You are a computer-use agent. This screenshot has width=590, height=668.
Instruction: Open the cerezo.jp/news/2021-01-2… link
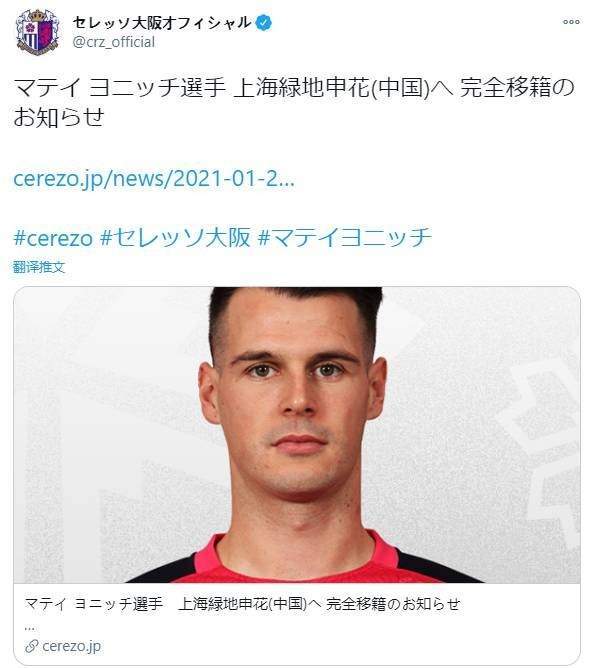click(154, 179)
